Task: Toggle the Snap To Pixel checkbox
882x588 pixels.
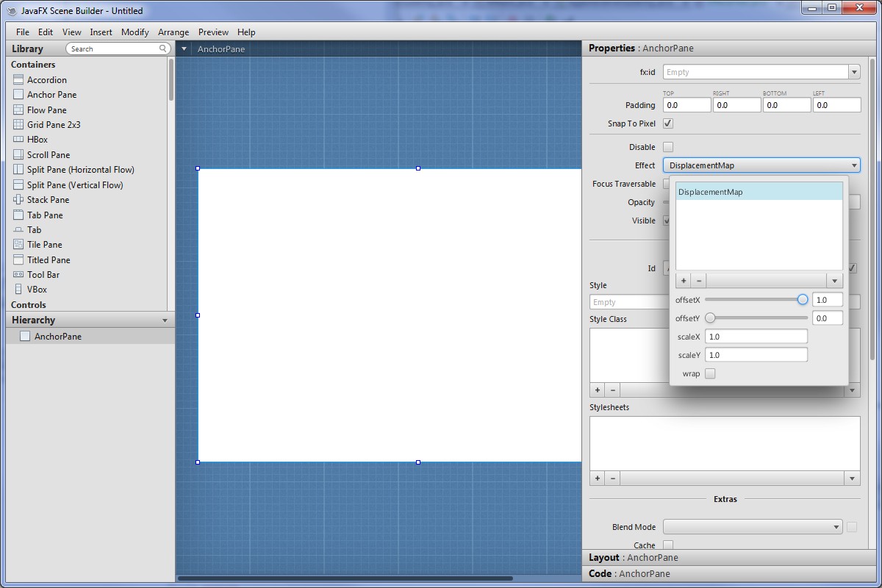Action: pos(668,123)
